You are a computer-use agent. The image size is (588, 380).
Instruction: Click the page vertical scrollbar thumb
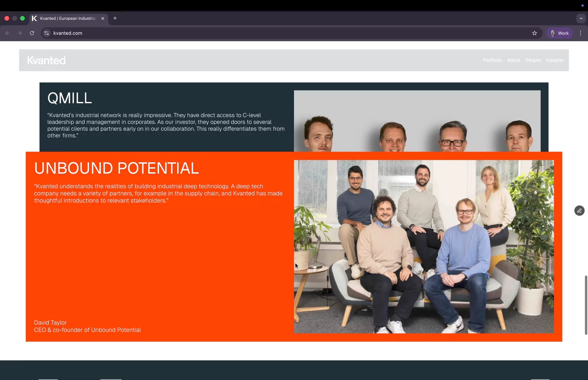coord(586,305)
